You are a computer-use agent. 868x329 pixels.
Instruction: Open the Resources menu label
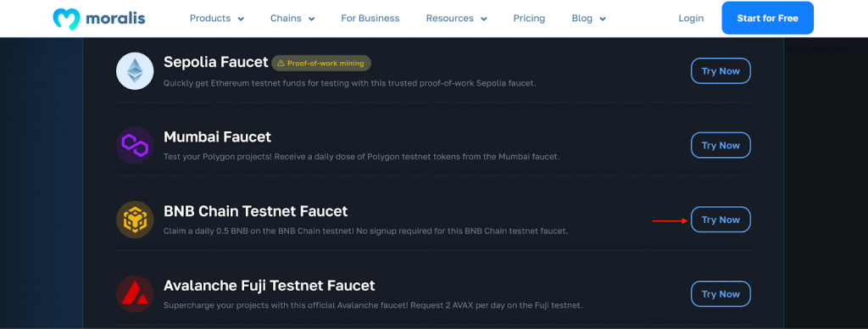[x=449, y=19]
